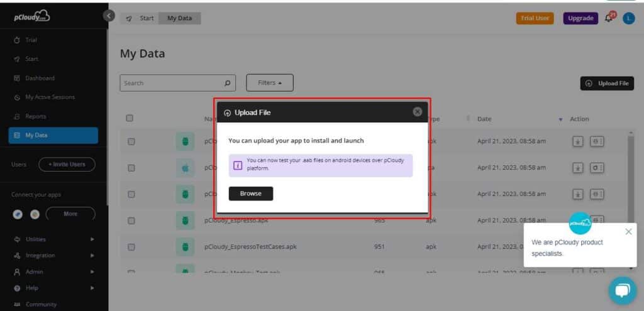
Task: Open the user avatar menu
Action: coord(628,18)
